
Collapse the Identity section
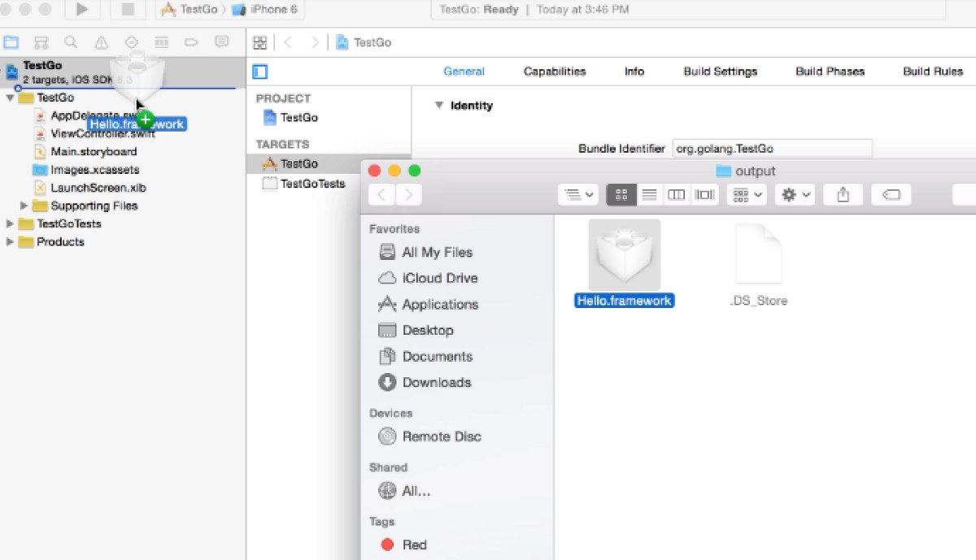(439, 106)
